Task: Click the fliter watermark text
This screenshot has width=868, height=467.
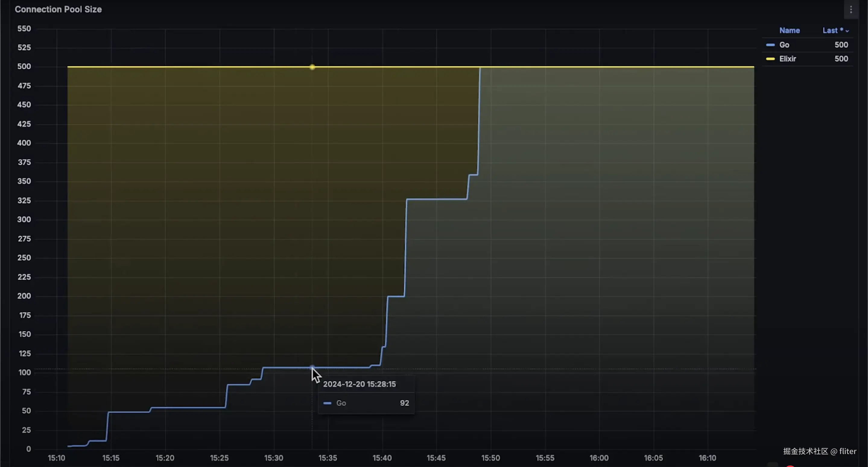Action: tap(847, 451)
